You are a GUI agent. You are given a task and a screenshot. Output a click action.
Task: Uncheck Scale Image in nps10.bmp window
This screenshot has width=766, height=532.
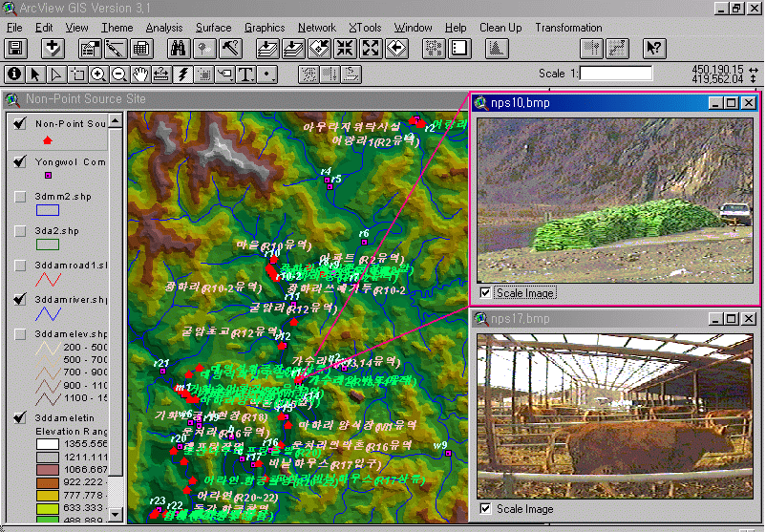[485, 292]
